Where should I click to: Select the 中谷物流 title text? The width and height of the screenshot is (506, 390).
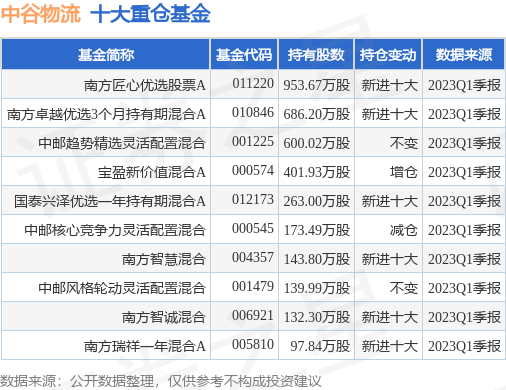point(41,14)
